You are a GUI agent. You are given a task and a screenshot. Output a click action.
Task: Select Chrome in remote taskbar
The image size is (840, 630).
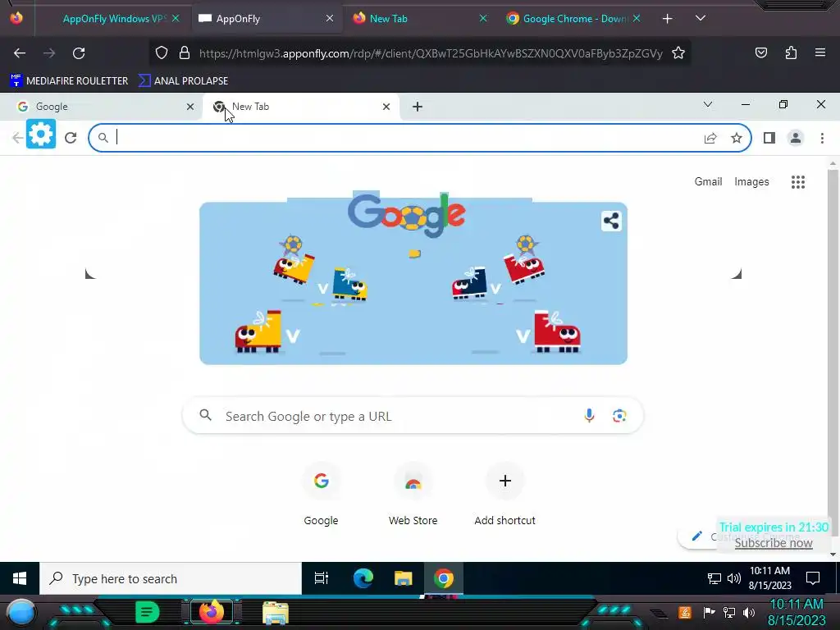pyautogui.click(x=444, y=578)
